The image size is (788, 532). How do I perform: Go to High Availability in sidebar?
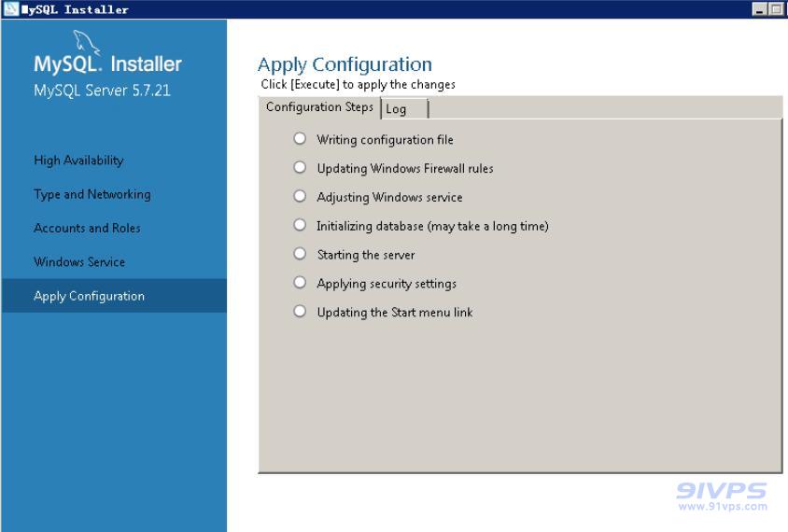[78, 161]
